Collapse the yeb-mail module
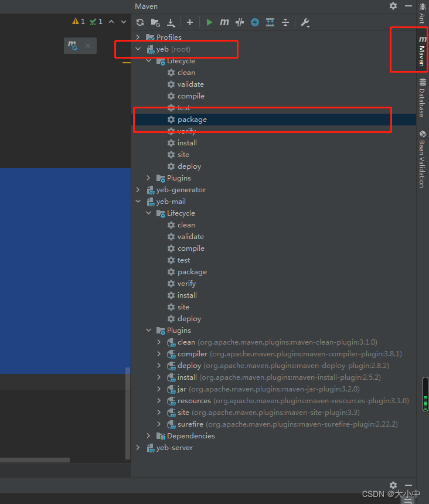Screen dimensions: 429x504 [x=138, y=201]
